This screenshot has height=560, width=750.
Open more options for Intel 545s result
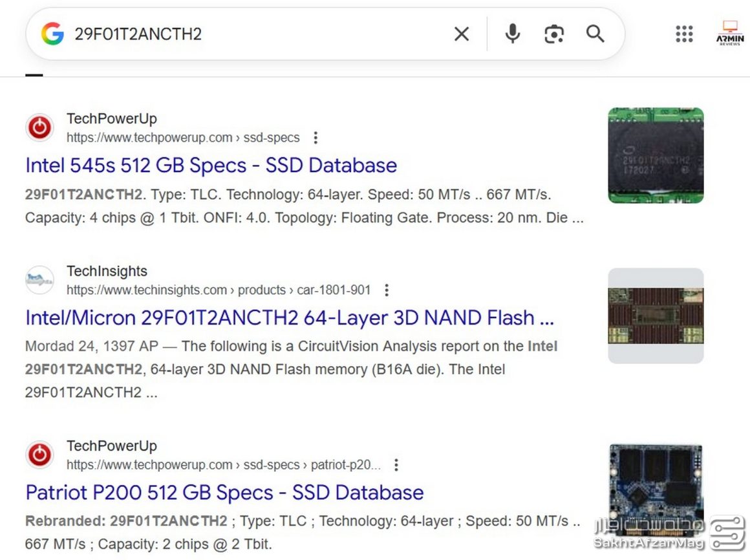tap(316, 138)
